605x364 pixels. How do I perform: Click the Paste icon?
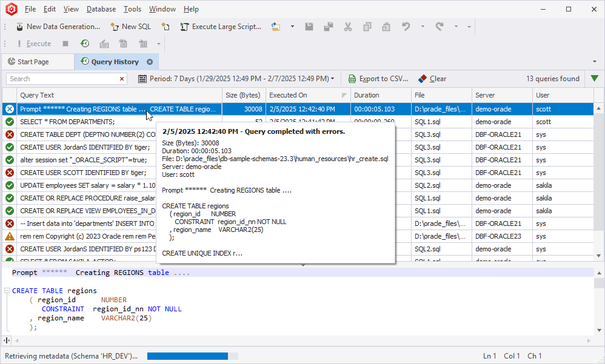pyautogui.click(x=386, y=27)
